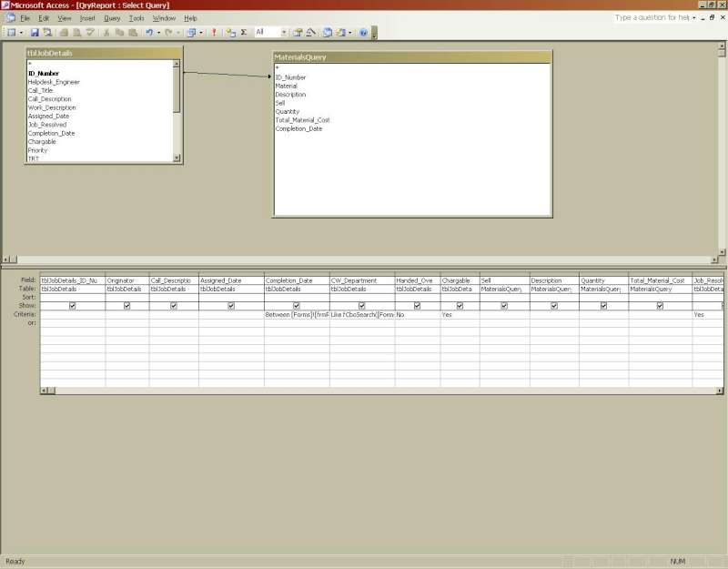Viewport: 728px width, 569px height.
Task: Open the Top Values 'All' dropdown arrow
Action: click(x=284, y=33)
